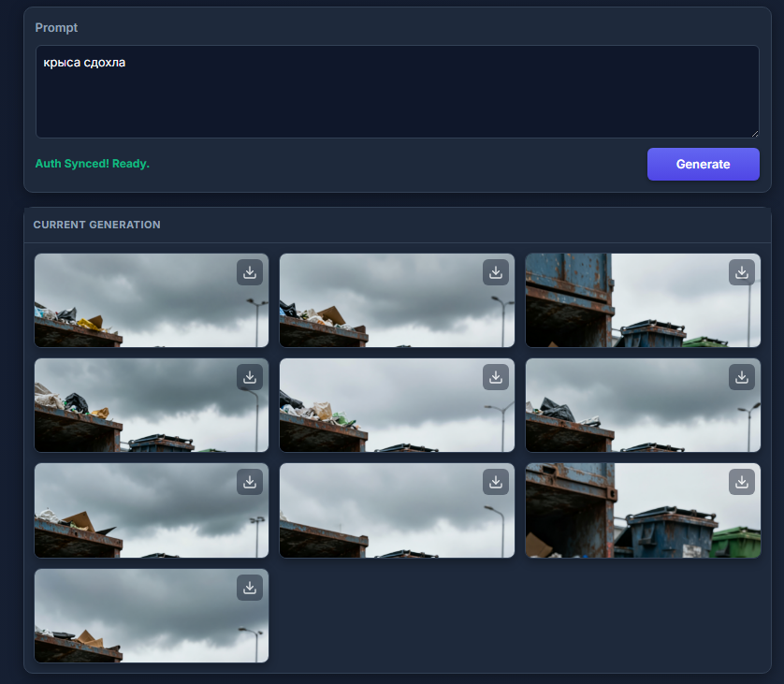Open the top-row rusty container thumbnail
The height and width of the screenshot is (684, 784).
tap(643, 300)
